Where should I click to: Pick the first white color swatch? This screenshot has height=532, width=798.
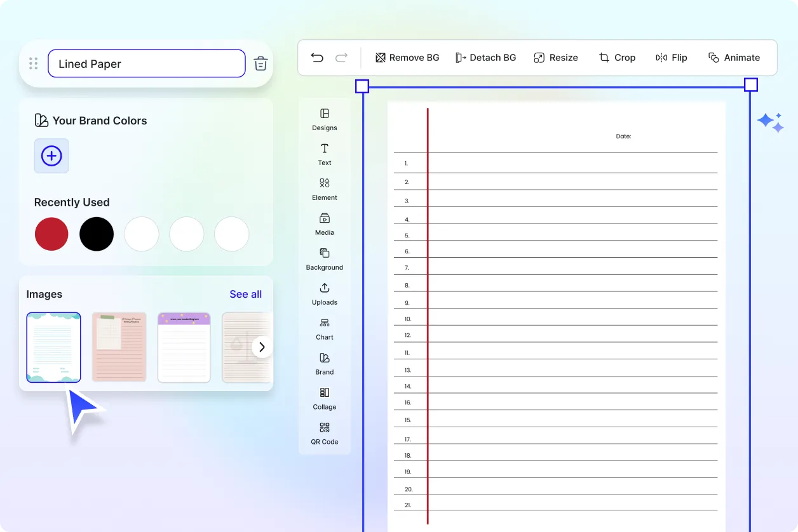point(141,234)
